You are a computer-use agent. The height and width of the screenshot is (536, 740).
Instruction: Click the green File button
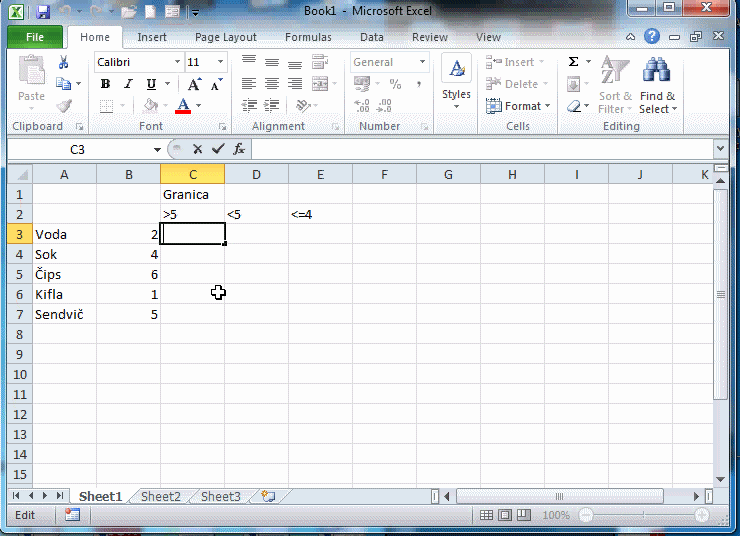35,37
